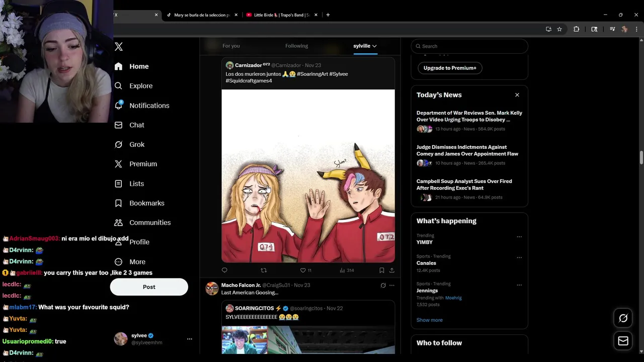Repost Carnizador's post

[x=264, y=270]
